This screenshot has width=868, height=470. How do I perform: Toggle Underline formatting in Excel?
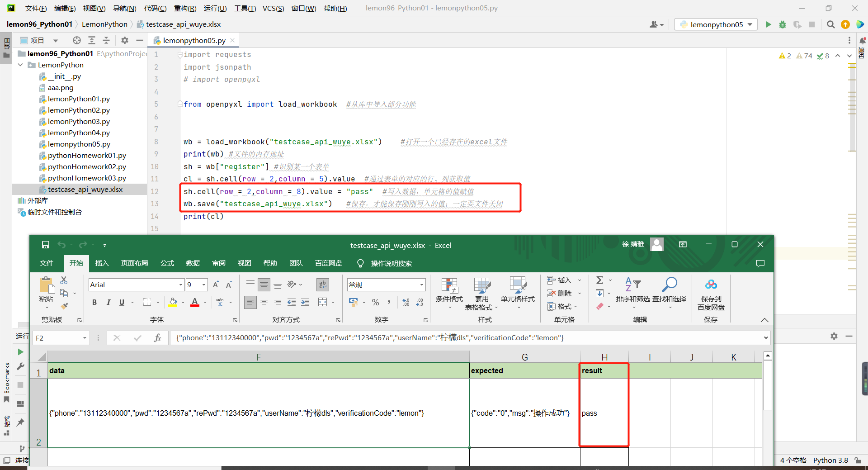tap(122, 302)
